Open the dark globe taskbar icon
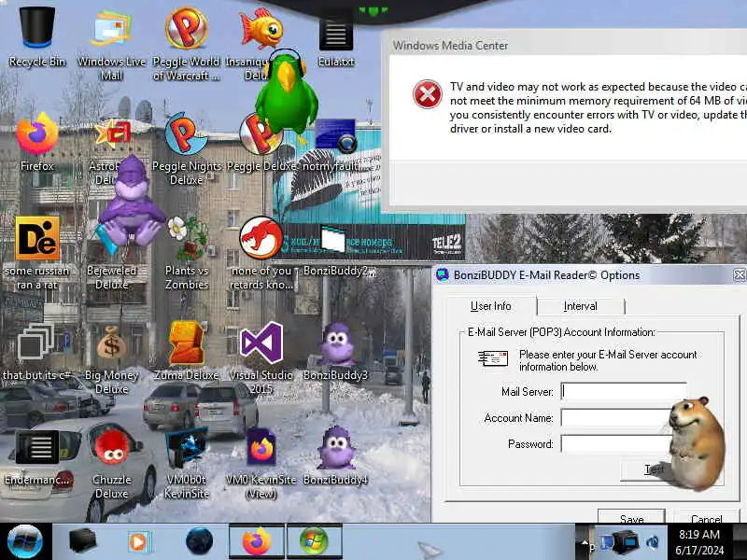Image resolution: width=747 pixels, height=560 pixels. point(199,541)
